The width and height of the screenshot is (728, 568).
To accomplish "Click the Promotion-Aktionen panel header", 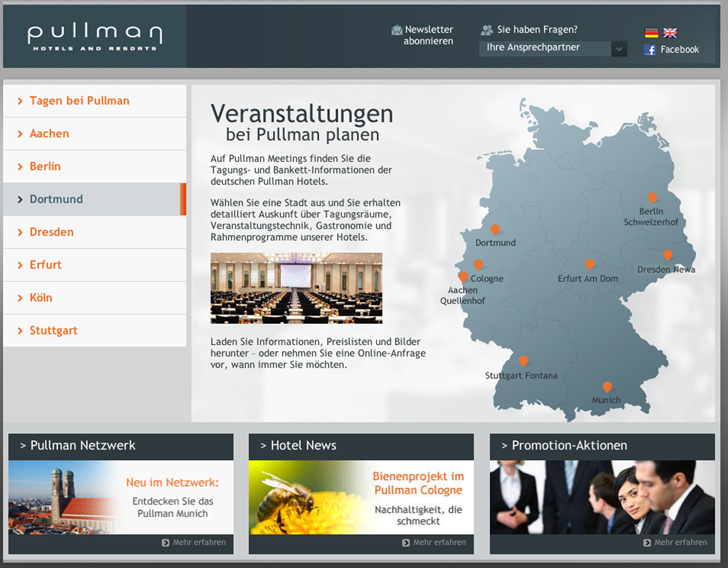I will pyautogui.click(x=602, y=447).
